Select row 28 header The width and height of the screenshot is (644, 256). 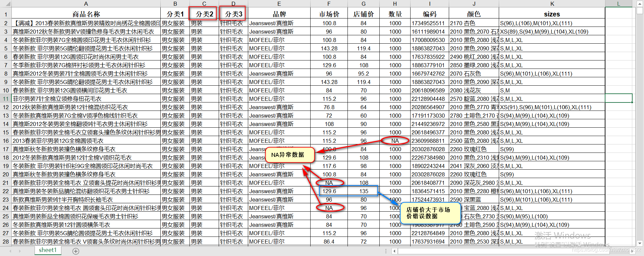pyautogui.click(x=6, y=242)
